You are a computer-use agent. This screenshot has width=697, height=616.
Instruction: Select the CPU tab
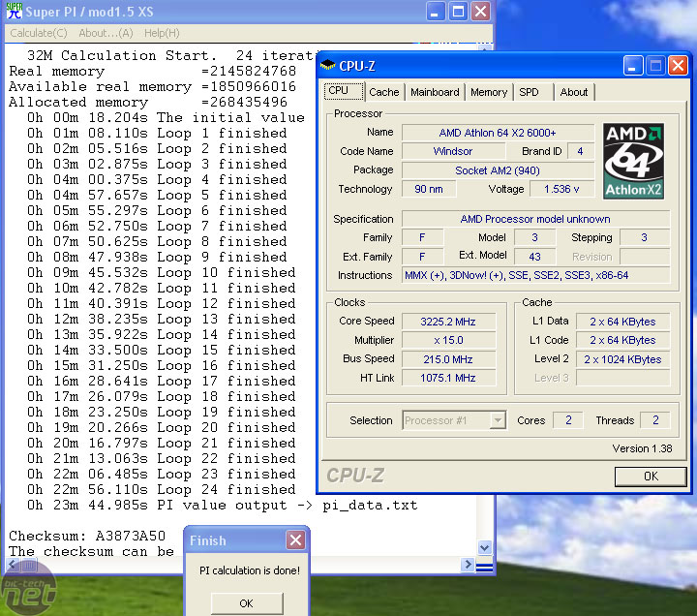tap(343, 91)
